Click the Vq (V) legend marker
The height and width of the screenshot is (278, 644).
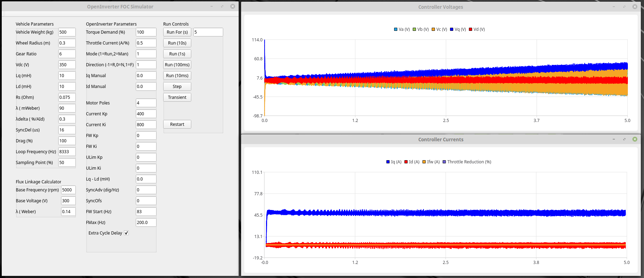coord(452,29)
